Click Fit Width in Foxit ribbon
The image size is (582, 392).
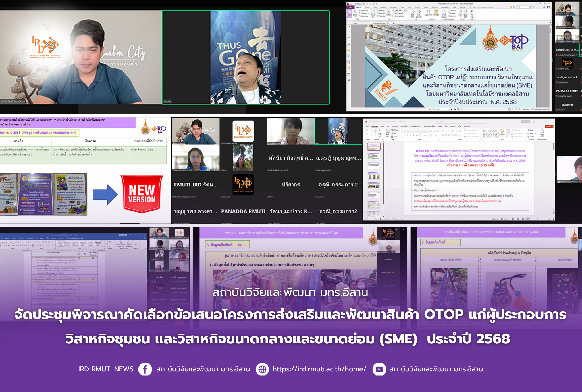coord(381,13)
